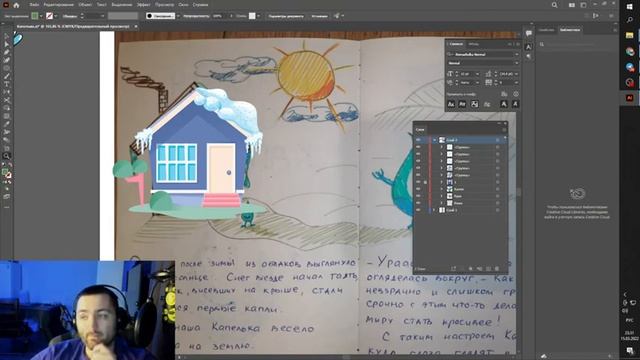640x360 pixels.
Task: Open the Окно menu
Action: coord(183,5)
